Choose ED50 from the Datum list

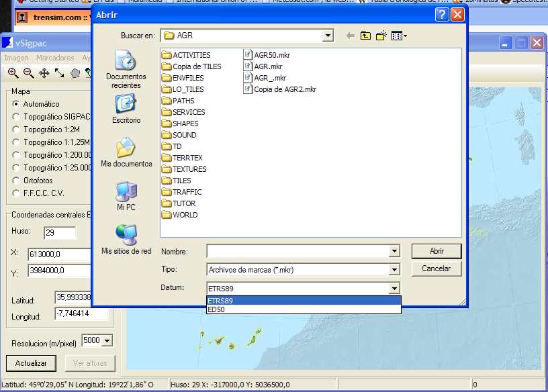tap(216, 310)
